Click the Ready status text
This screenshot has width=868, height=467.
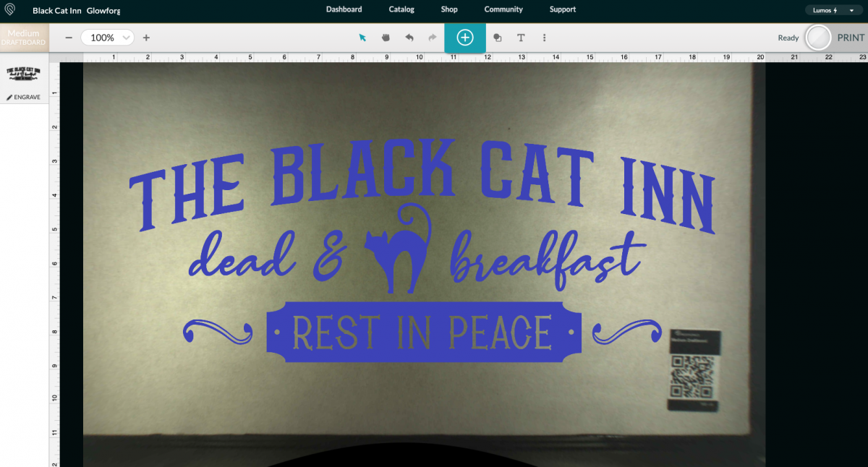[x=788, y=38]
